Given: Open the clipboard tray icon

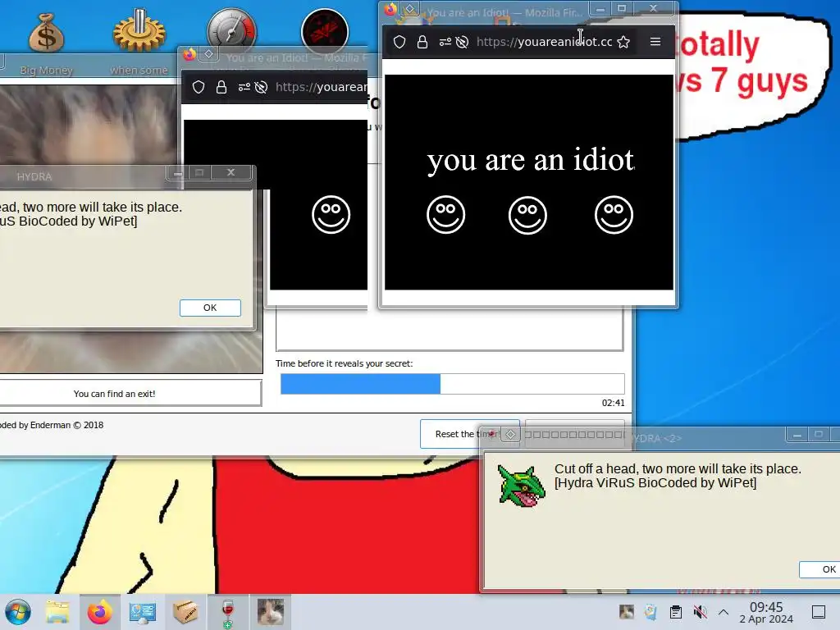Looking at the screenshot, I should pos(676,612).
